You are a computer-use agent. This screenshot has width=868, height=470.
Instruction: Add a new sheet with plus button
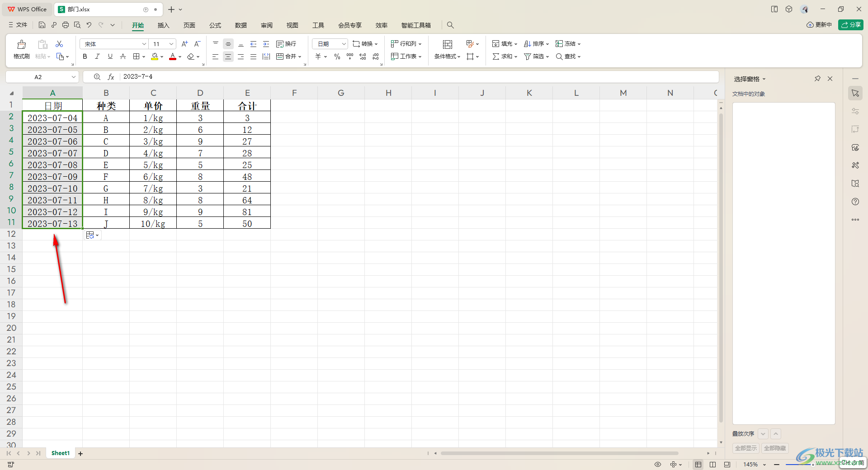(x=80, y=453)
